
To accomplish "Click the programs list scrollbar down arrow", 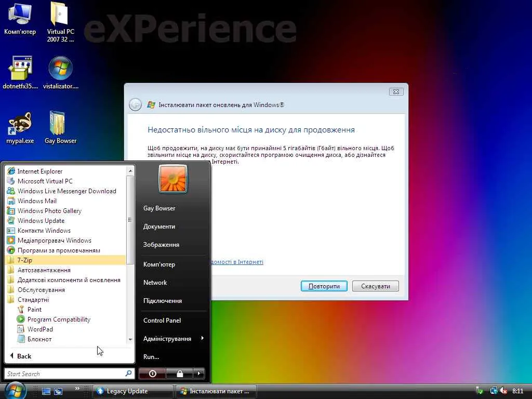I will (130, 339).
